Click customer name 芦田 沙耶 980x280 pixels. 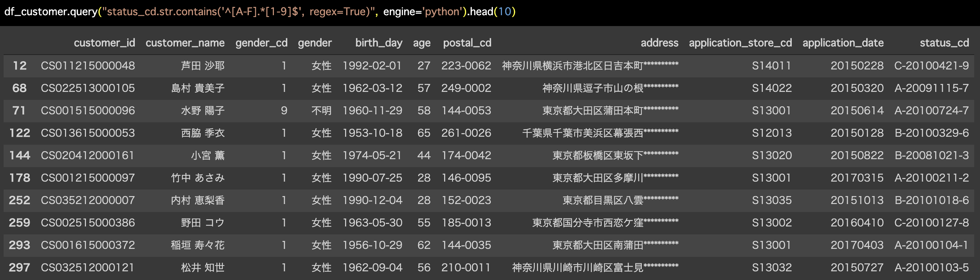click(x=203, y=65)
